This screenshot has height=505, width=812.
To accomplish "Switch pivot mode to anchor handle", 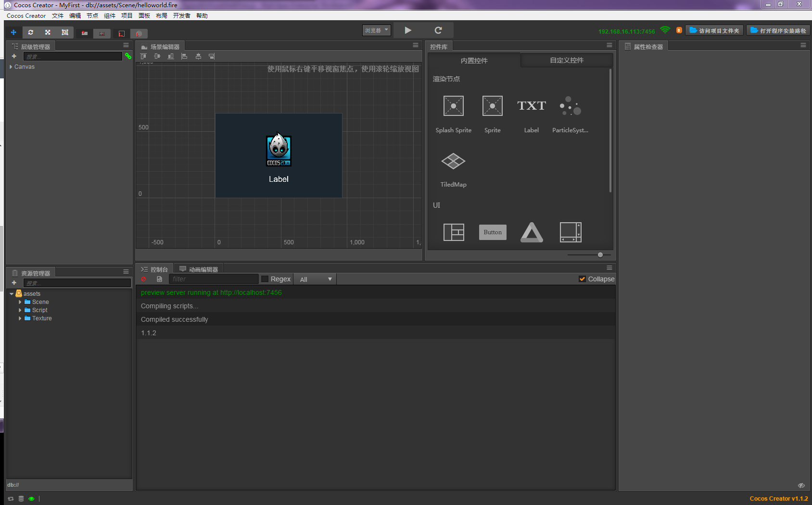I will (x=85, y=33).
